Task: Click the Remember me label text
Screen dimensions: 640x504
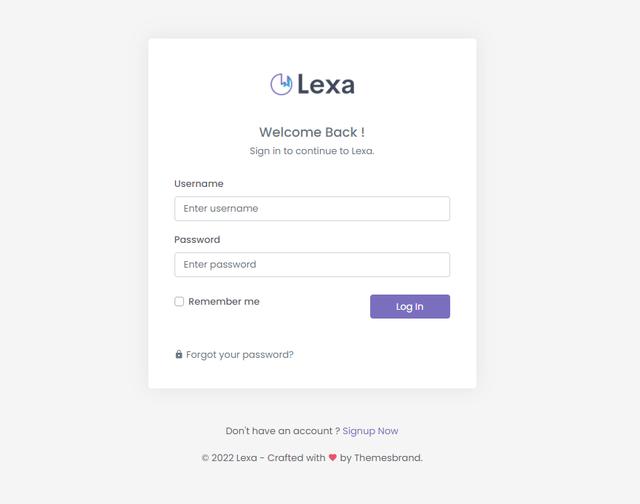Action: (224, 302)
